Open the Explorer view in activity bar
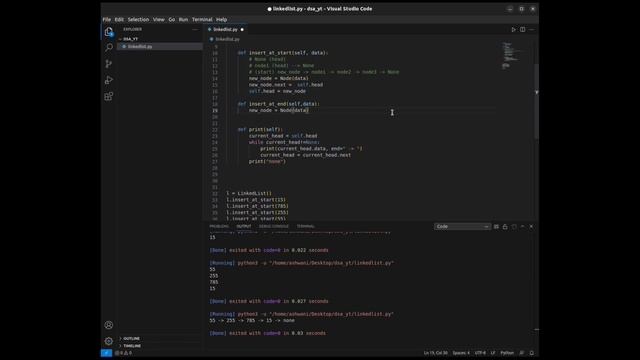 coord(109,32)
